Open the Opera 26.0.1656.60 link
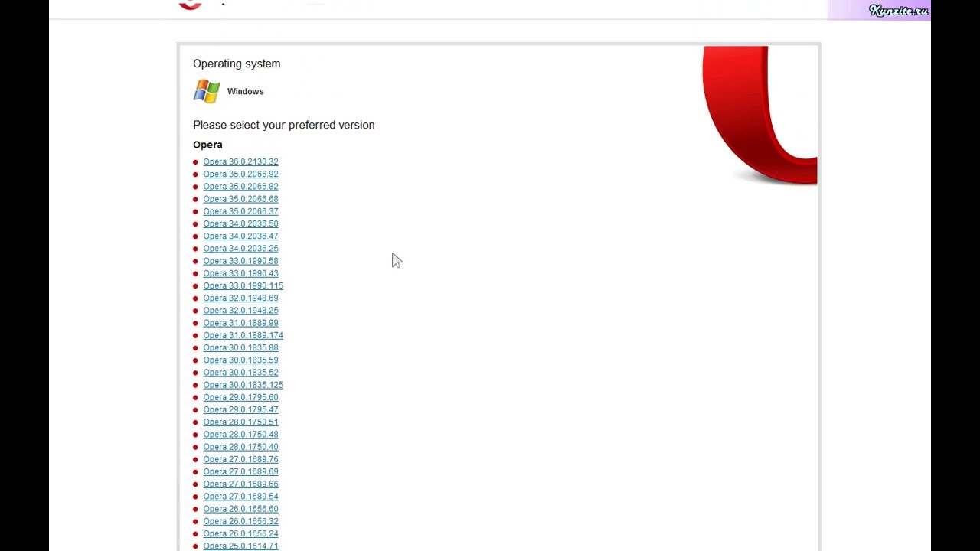 (240, 509)
